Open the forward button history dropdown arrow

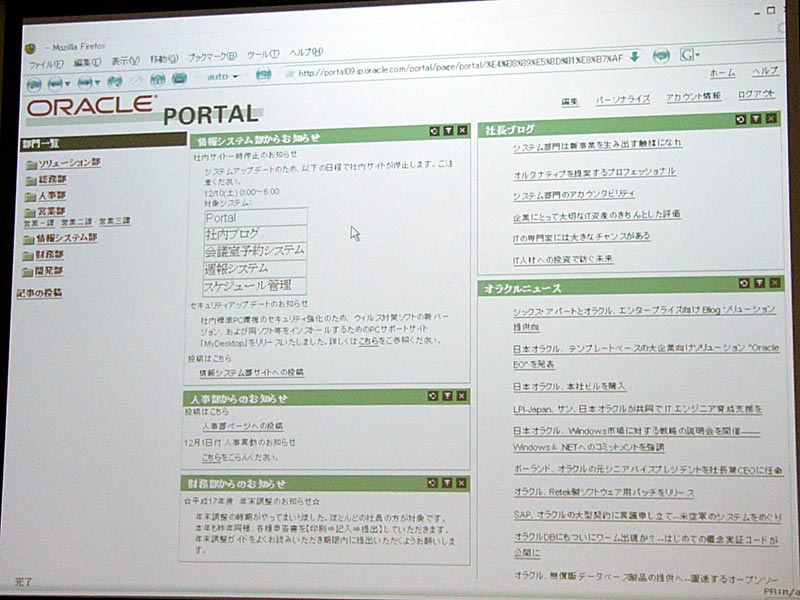(x=97, y=82)
